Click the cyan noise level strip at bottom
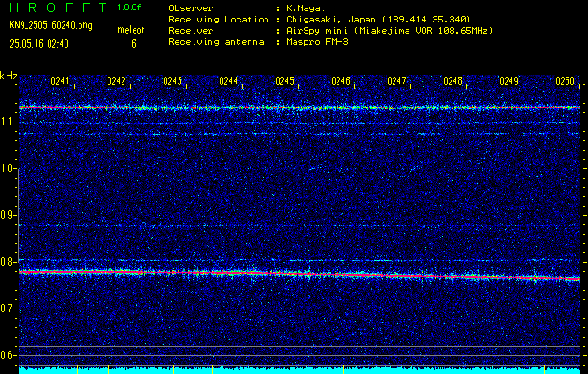 click(299, 370)
